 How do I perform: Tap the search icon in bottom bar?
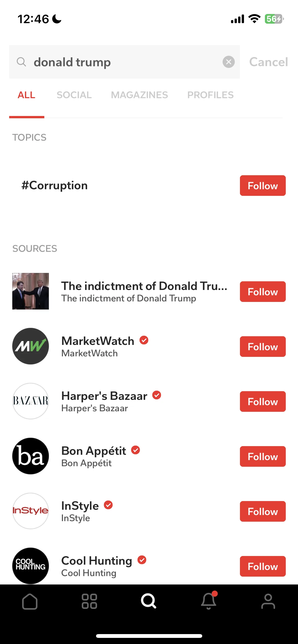tap(148, 601)
